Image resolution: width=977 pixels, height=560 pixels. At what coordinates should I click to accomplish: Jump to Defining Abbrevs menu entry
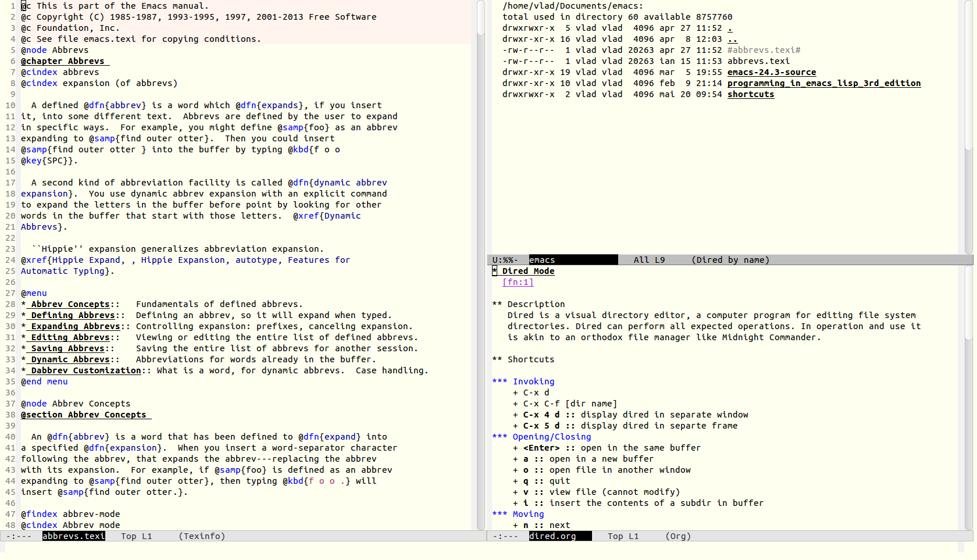tap(73, 315)
